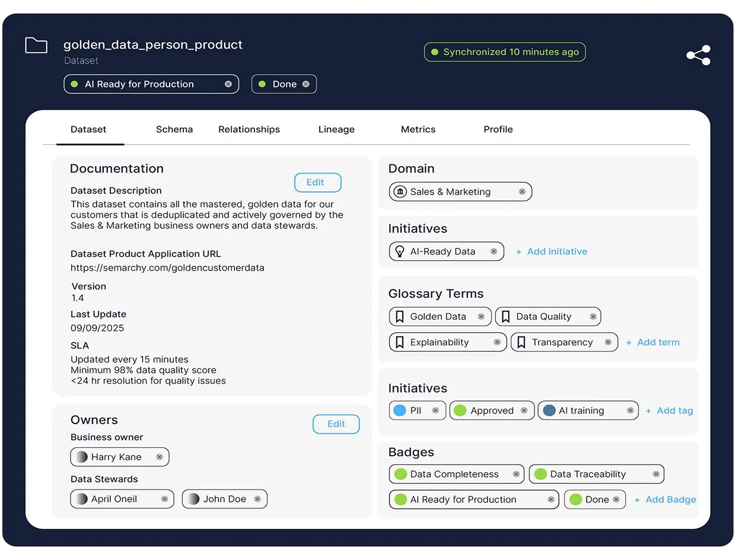
Task: Click the blue PII color dot
Action: [400, 411]
